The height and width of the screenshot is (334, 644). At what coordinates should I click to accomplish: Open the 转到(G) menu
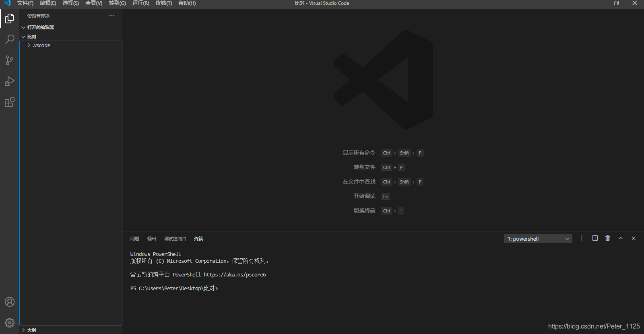pos(117,3)
